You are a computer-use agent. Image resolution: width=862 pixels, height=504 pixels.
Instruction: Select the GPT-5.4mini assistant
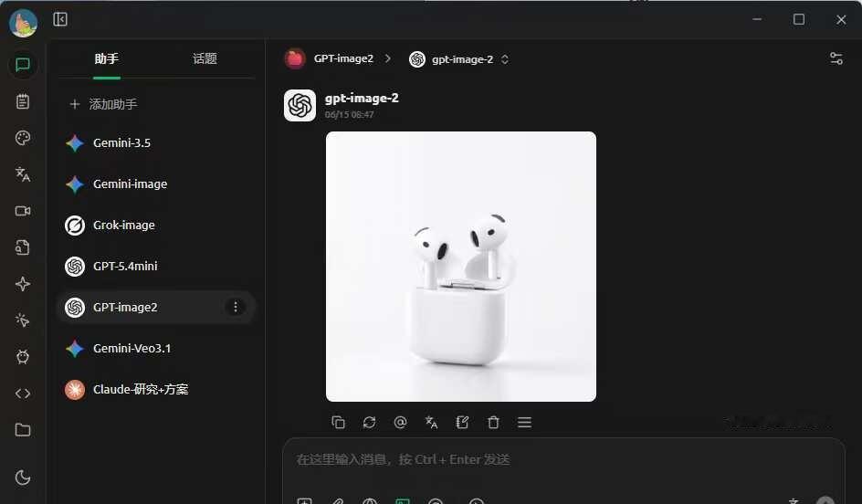tap(156, 266)
